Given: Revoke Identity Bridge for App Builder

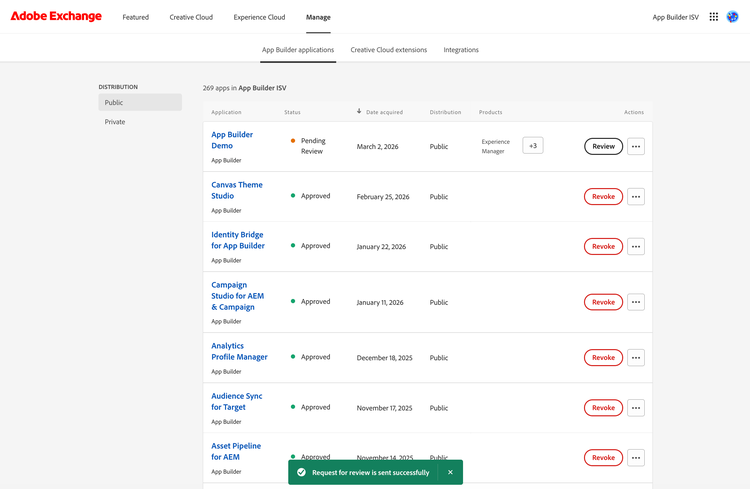Looking at the screenshot, I should pos(603,246).
